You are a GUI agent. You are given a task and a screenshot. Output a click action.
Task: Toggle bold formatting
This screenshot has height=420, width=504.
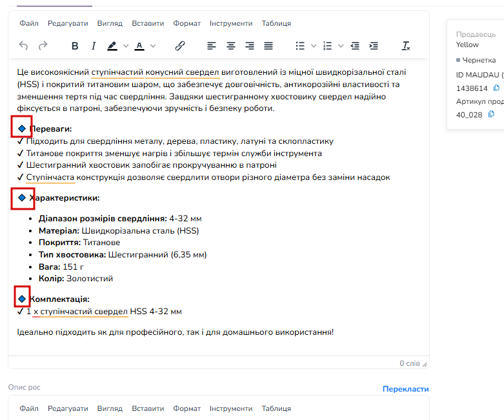pyautogui.click(x=75, y=46)
